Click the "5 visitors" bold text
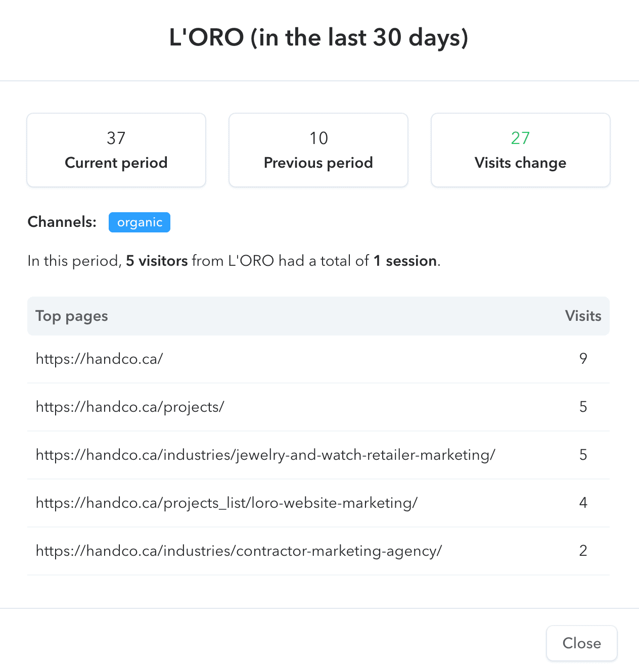639x672 pixels. click(x=157, y=261)
